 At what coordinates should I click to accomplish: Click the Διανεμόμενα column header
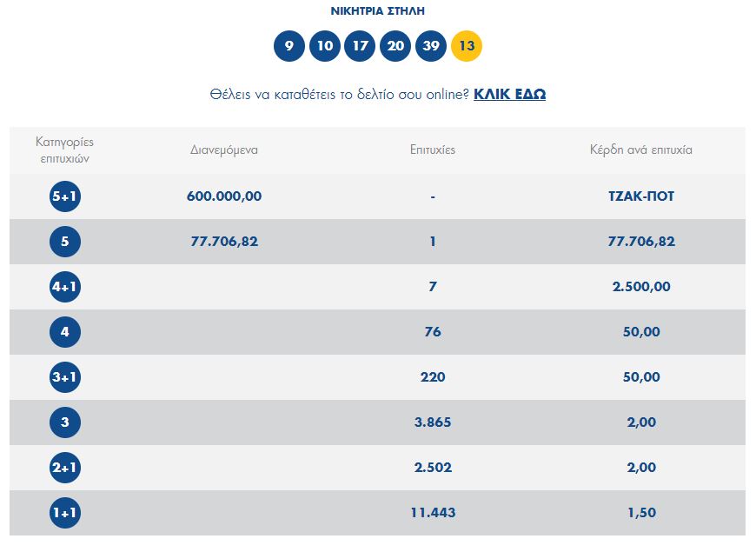click(224, 150)
